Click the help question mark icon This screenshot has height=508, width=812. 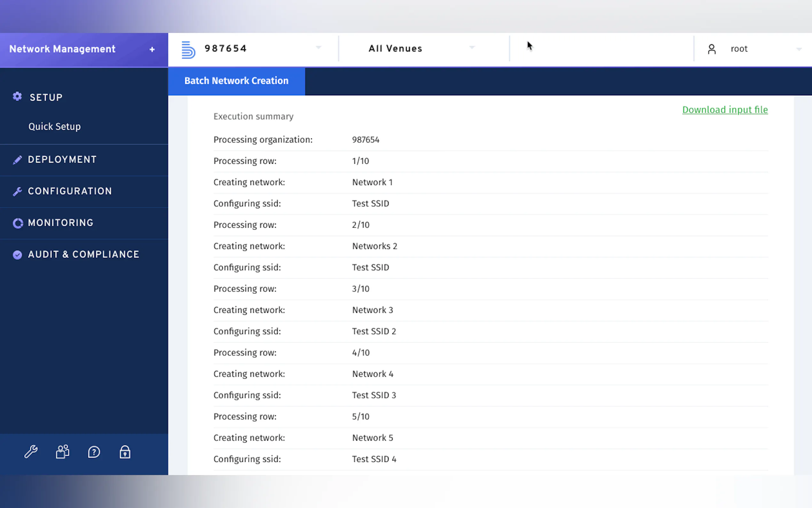tap(94, 452)
